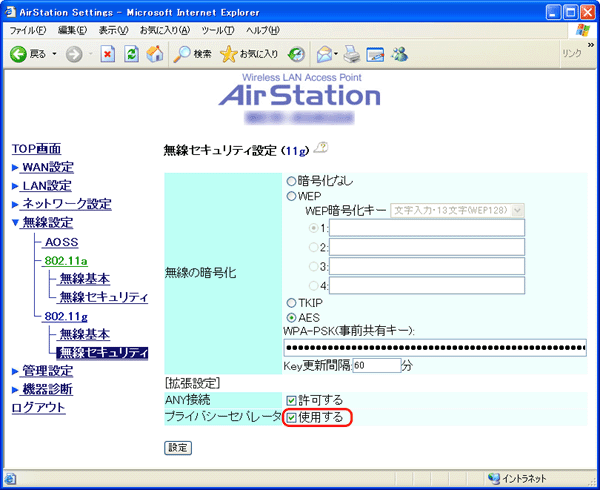600x490 pixels.
Task: Open the AOSS link
Action: [61, 242]
